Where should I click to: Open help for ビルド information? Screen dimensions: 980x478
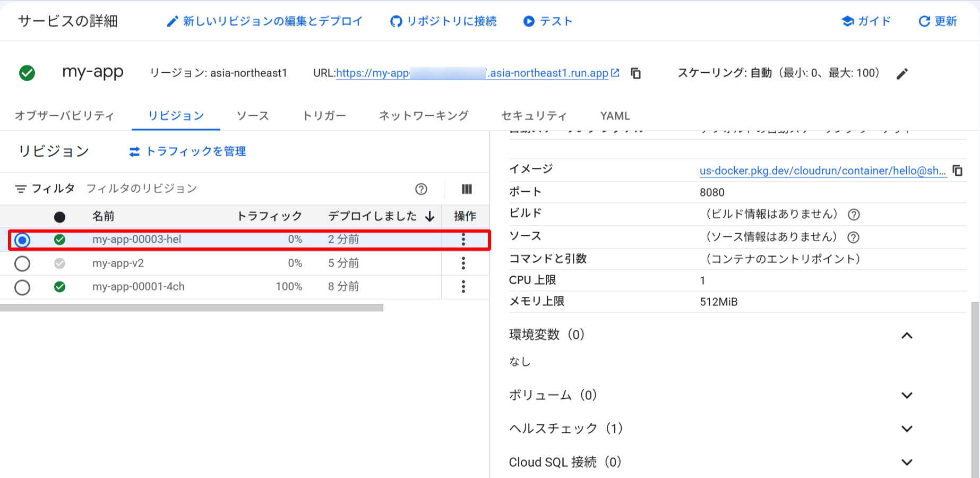(x=854, y=215)
